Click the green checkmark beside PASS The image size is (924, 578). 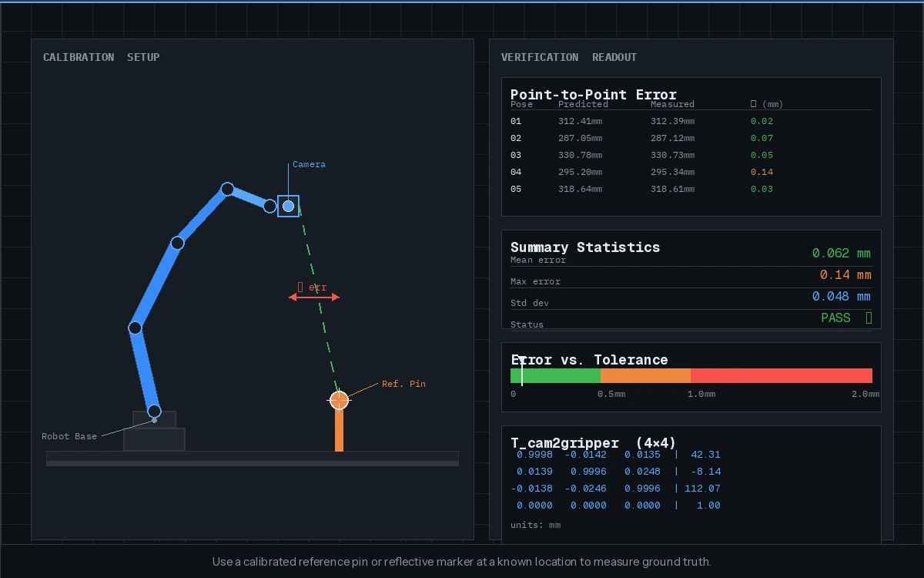pos(869,318)
